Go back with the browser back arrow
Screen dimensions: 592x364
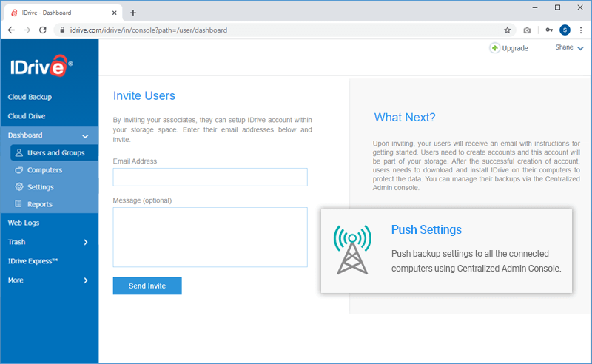pos(11,30)
